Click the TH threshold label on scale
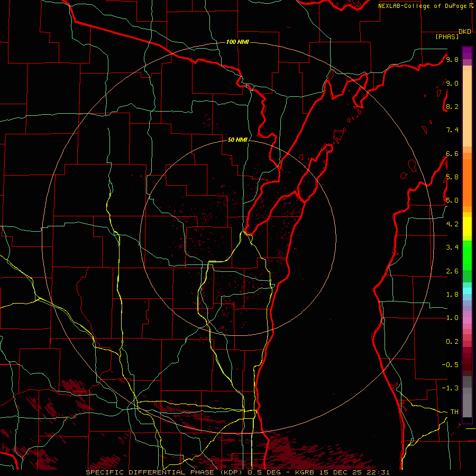476x476 pixels. (454, 412)
